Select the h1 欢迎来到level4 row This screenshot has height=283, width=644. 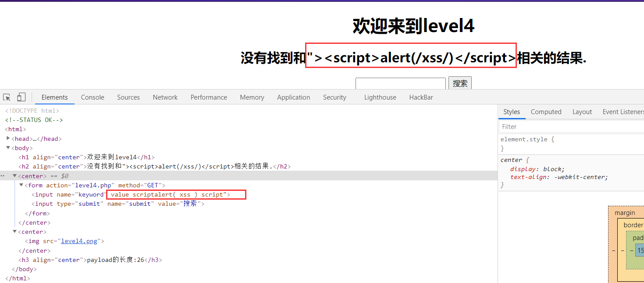(x=86, y=157)
